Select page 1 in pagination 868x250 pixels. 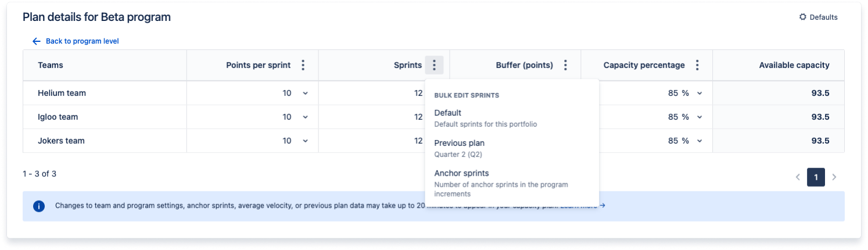[816, 177]
